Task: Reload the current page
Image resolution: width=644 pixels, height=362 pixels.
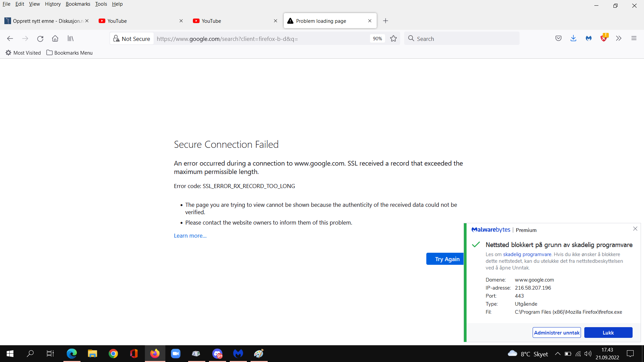Action: [x=40, y=39]
